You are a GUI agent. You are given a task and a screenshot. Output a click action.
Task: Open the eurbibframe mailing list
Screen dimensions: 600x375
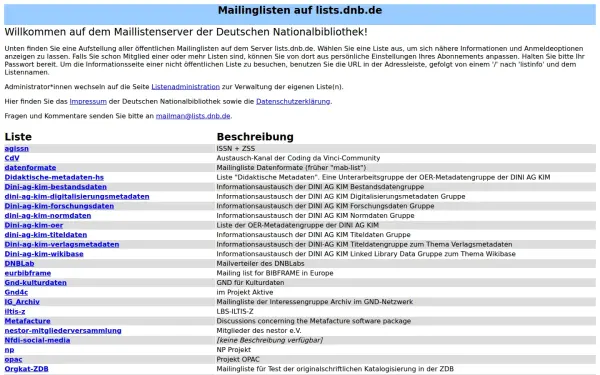click(28, 273)
